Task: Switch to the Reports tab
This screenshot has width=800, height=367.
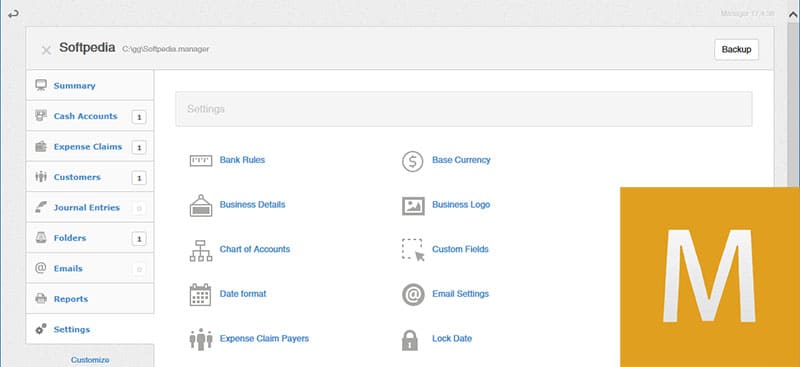Action: pyautogui.click(x=90, y=299)
